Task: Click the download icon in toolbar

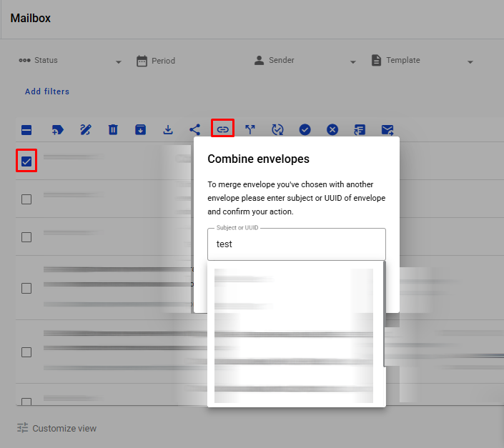Action: 168,130
